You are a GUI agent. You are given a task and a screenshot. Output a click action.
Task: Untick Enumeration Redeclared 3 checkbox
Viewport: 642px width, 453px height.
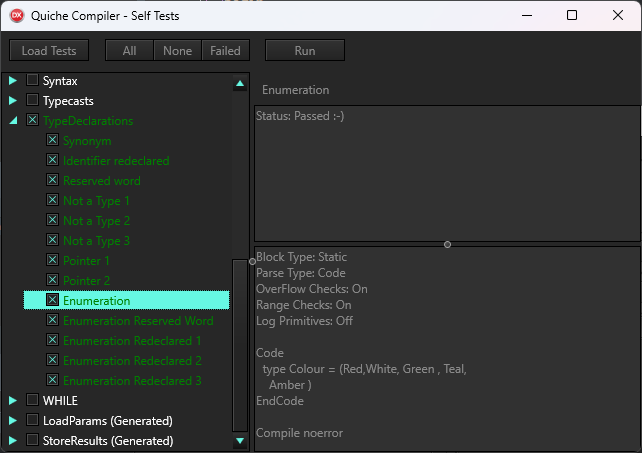point(52,380)
